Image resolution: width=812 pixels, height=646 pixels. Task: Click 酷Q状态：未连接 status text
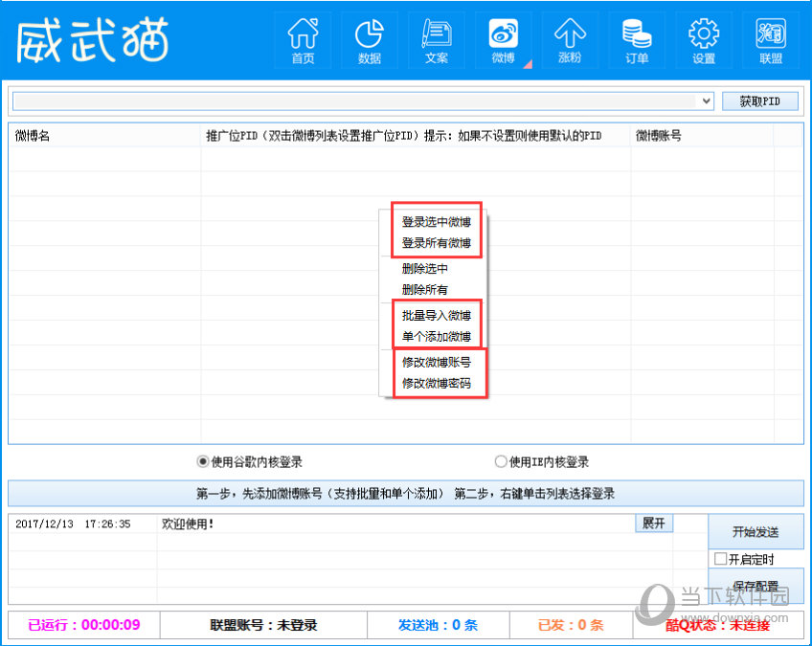718,625
